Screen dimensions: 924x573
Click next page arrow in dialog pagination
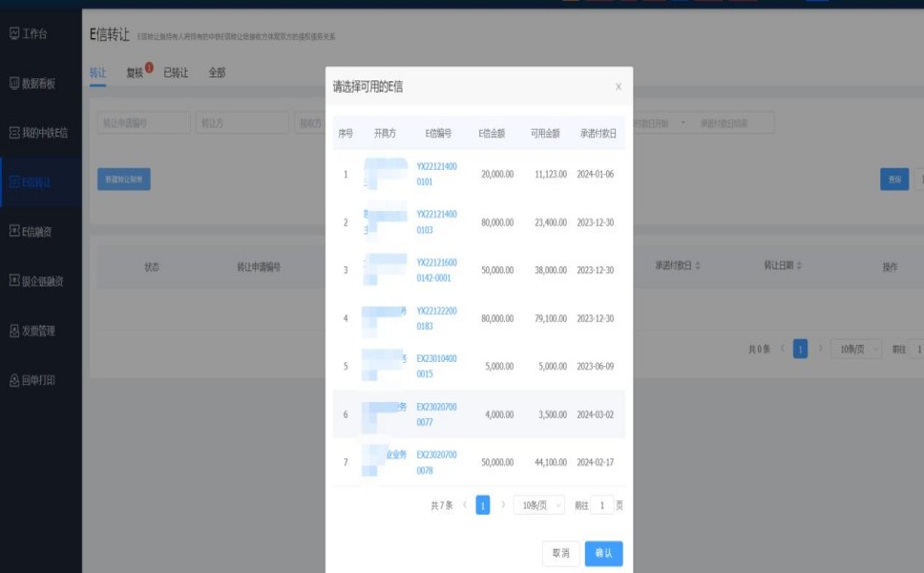(503, 505)
